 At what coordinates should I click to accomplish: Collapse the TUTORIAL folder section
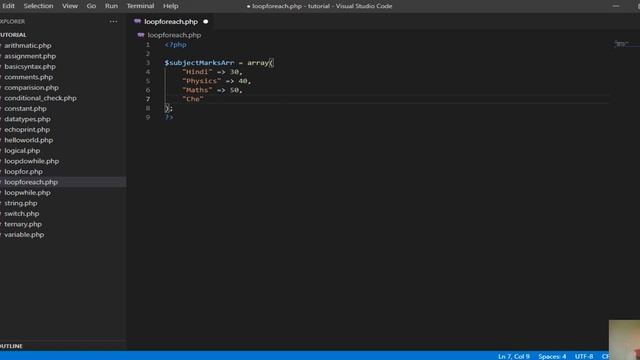click(x=13, y=35)
